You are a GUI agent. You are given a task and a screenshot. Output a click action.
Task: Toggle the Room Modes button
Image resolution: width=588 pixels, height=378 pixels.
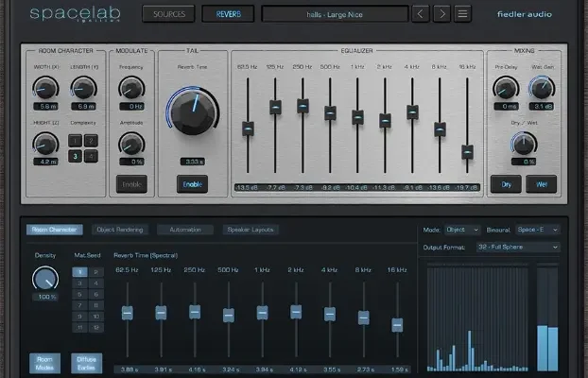coord(44,365)
